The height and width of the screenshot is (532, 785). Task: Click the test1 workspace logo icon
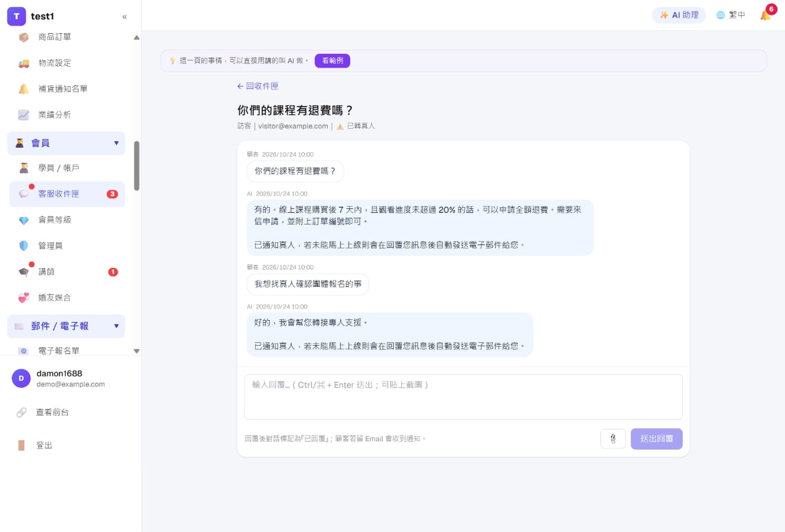(x=17, y=16)
